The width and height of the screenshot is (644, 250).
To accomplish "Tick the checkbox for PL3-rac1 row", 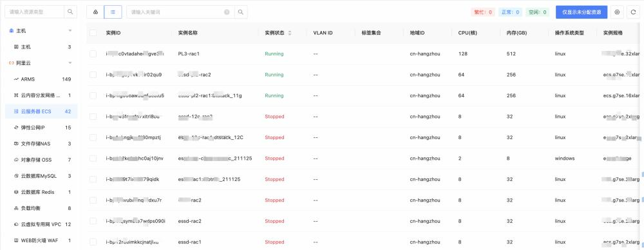I will coord(93,54).
